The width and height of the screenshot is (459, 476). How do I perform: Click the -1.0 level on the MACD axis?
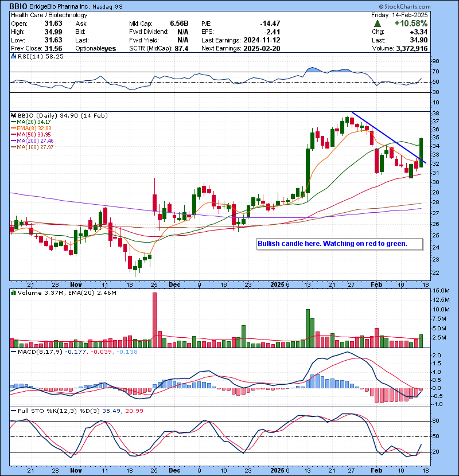pyautogui.click(x=437, y=404)
